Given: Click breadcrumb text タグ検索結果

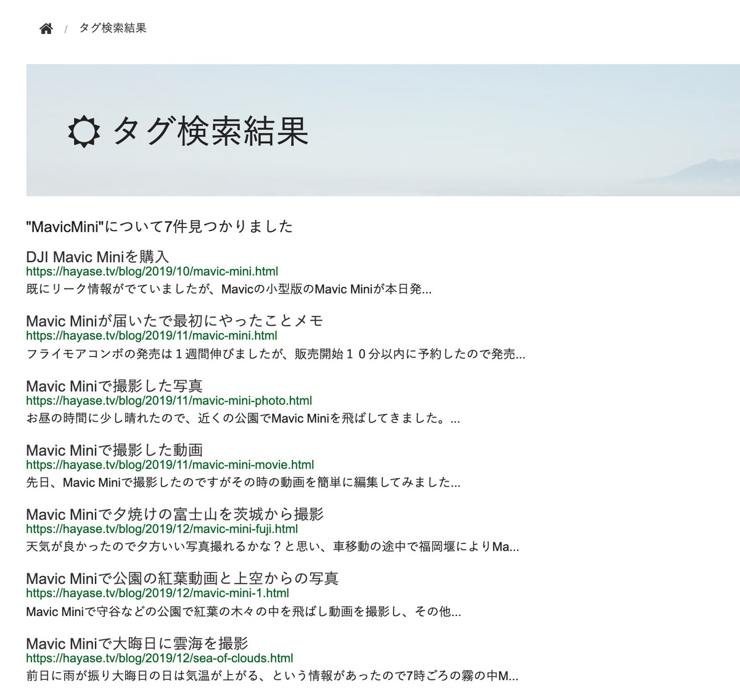Looking at the screenshot, I should tap(113, 28).
